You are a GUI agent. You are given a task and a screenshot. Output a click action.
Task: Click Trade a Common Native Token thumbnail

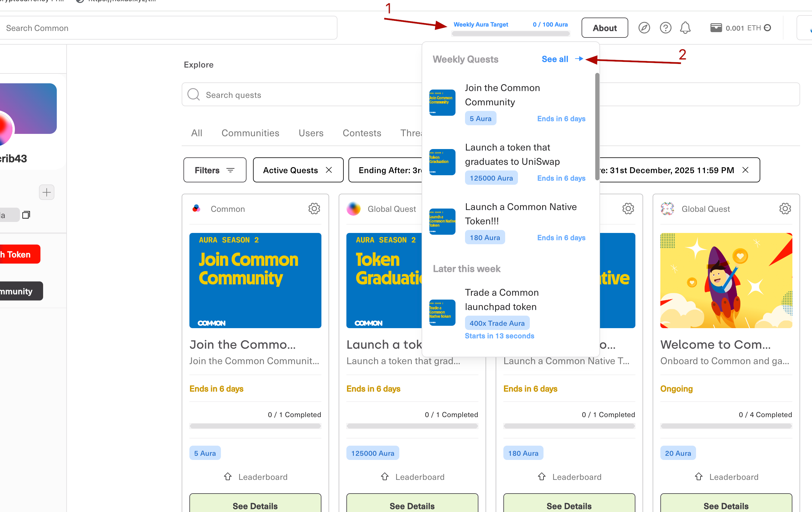pyautogui.click(x=442, y=313)
